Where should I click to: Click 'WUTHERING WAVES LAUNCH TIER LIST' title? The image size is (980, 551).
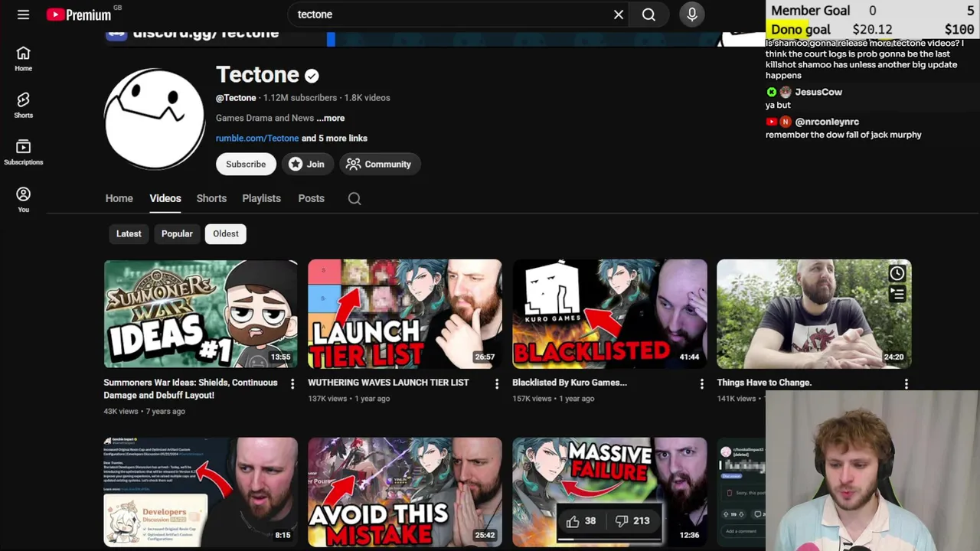[x=388, y=382]
